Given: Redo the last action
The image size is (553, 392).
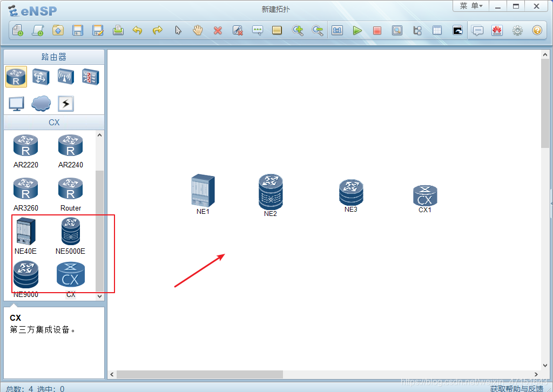Looking at the screenshot, I should coord(158,30).
